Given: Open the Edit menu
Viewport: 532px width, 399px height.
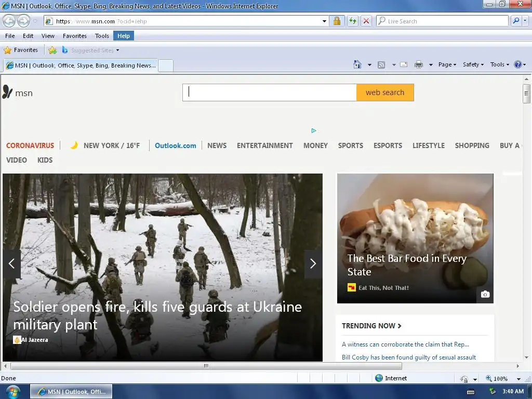Looking at the screenshot, I should pos(28,36).
